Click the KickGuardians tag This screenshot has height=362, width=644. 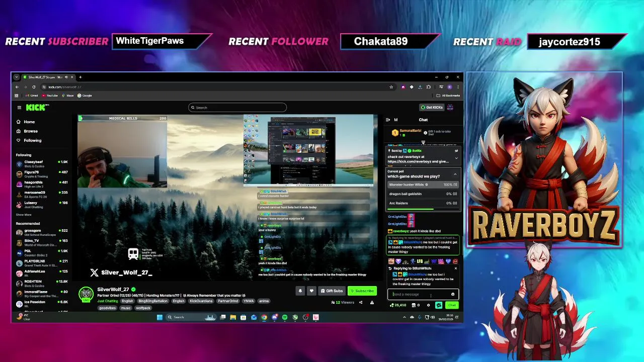pos(201,301)
